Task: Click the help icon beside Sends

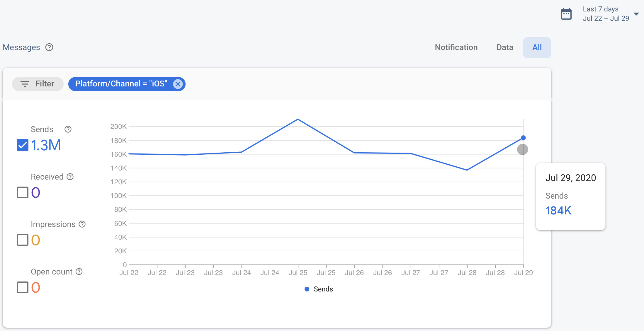Action: [68, 129]
